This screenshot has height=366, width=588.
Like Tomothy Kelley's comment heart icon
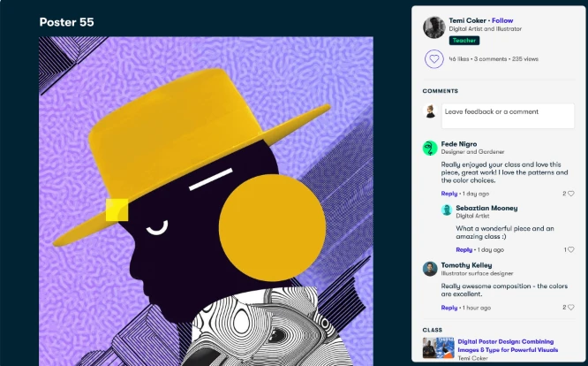click(x=570, y=308)
